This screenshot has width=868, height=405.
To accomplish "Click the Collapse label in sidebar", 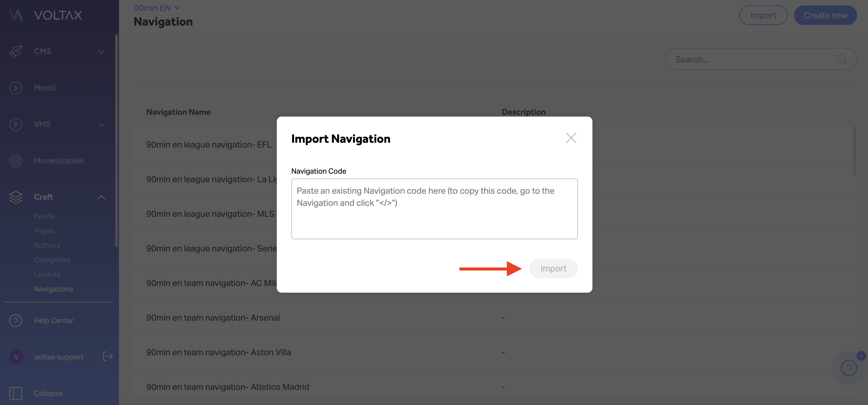I will (48, 393).
